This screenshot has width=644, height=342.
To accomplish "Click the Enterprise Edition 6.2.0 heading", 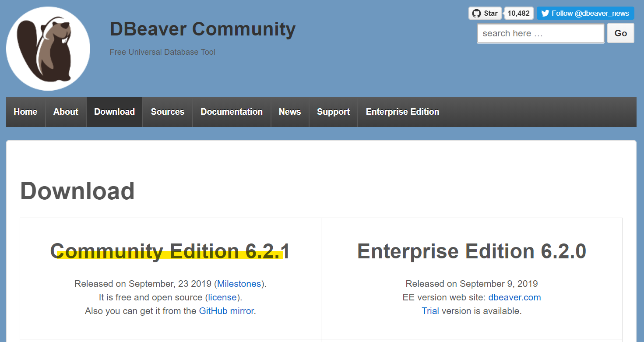I will pos(472,251).
